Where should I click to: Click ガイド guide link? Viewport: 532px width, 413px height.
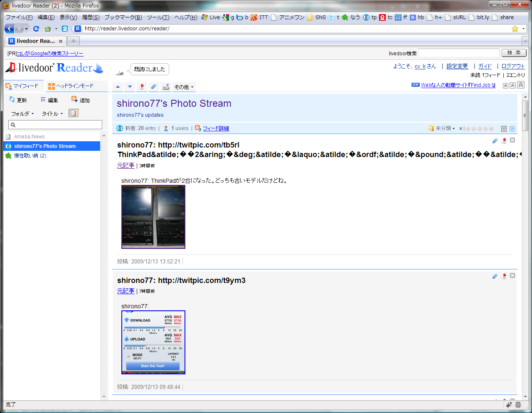click(x=485, y=66)
